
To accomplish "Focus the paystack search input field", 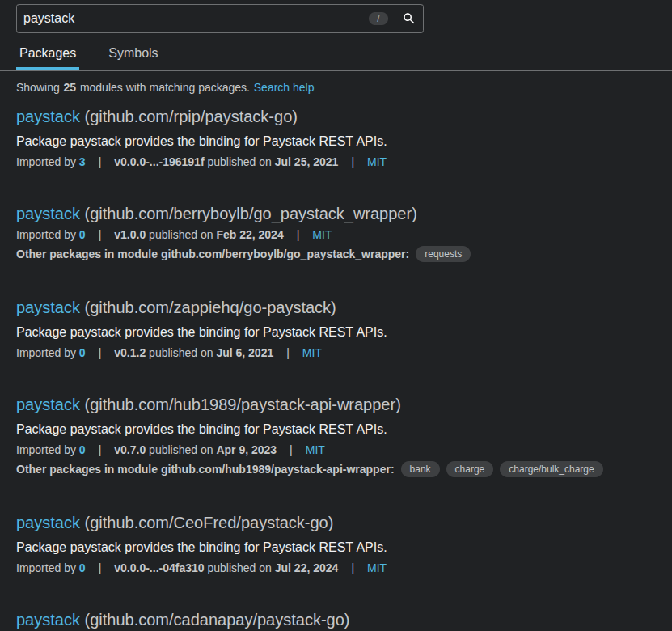I will pyautogui.click(x=205, y=19).
